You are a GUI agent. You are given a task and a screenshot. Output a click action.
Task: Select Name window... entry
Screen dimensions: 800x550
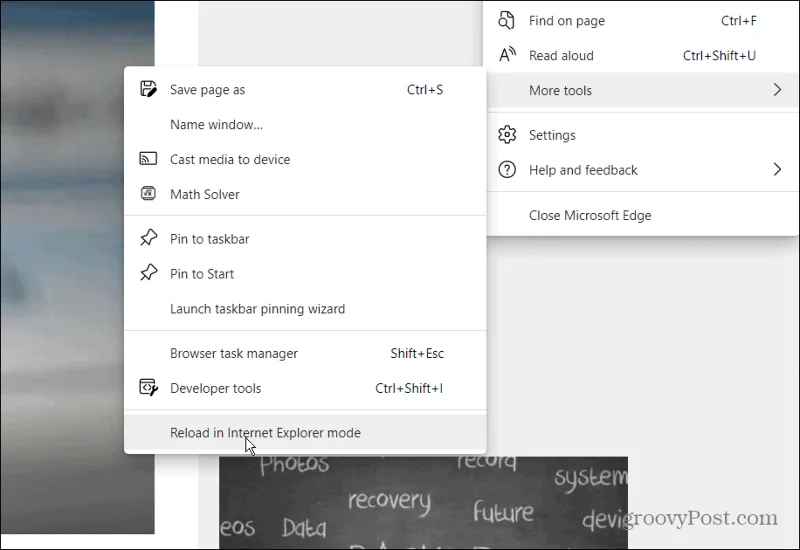[x=305, y=124]
